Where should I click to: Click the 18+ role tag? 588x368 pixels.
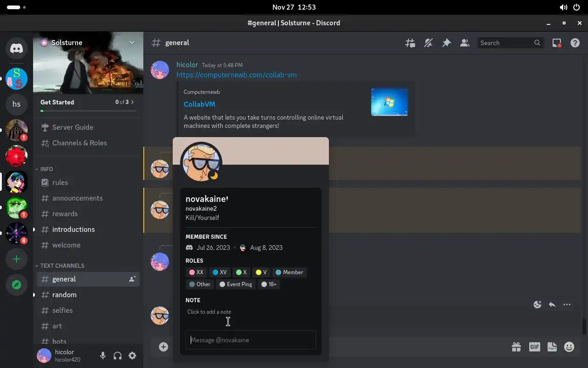(x=269, y=284)
